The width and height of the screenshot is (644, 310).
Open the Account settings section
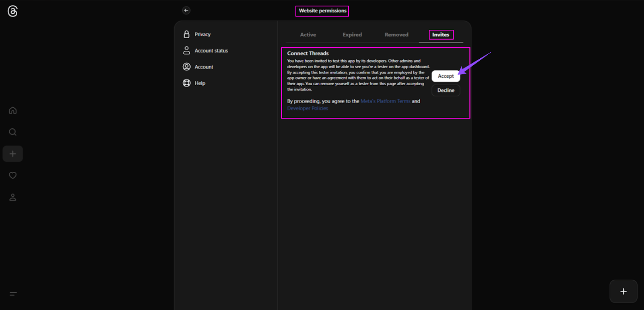pyautogui.click(x=204, y=67)
